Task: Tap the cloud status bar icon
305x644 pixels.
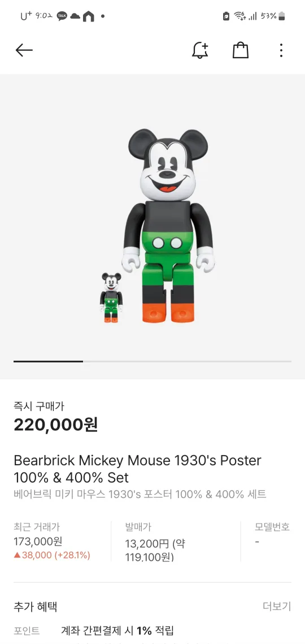Action: pos(75,16)
